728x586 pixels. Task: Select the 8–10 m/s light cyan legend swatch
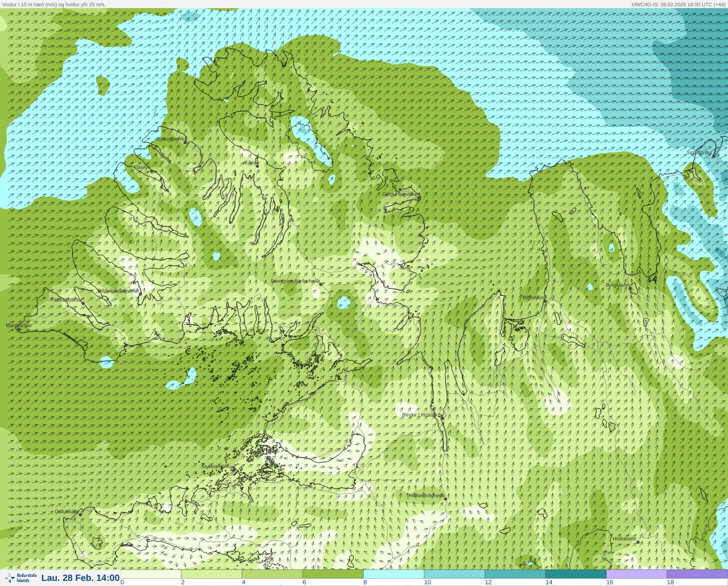click(x=394, y=574)
